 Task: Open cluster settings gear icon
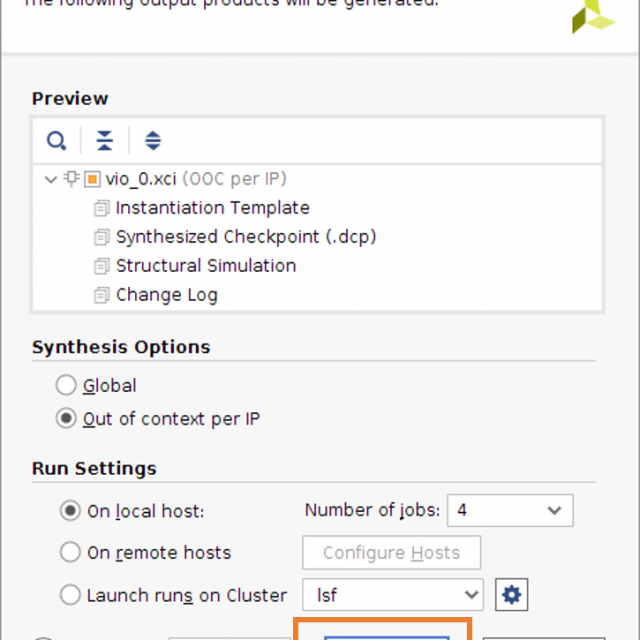coord(512,595)
